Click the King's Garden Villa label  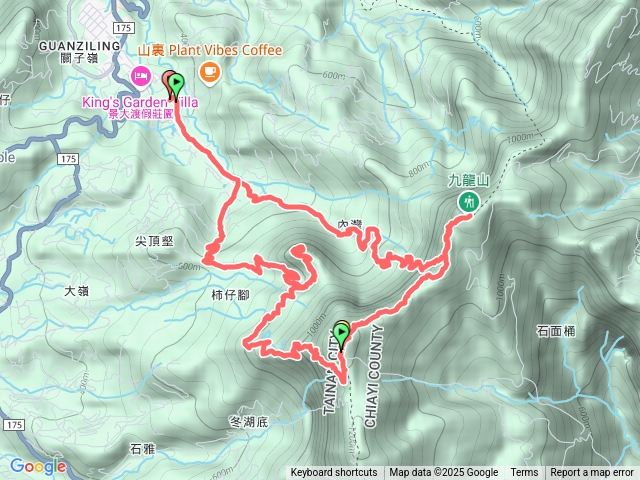coord(140,102)
